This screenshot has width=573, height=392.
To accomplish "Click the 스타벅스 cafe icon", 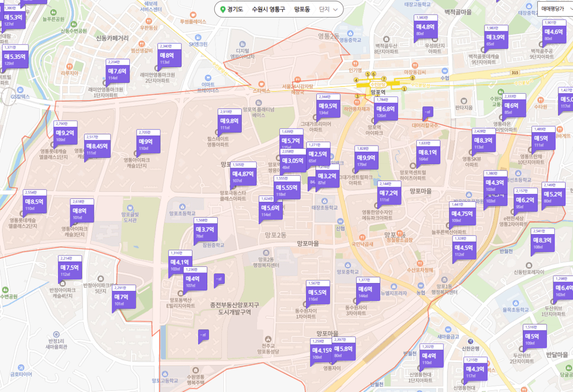I will (261, 84).
